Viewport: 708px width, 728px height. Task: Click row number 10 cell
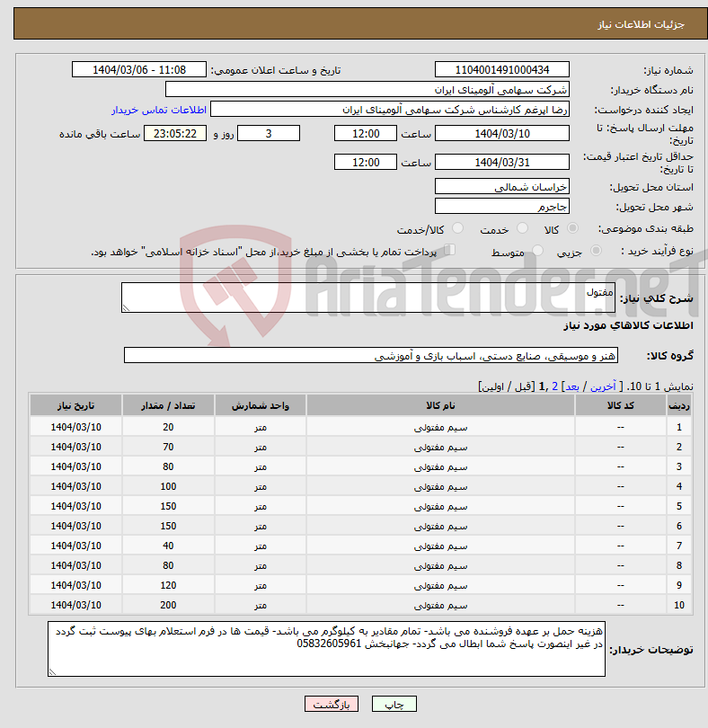click(679, 605)
